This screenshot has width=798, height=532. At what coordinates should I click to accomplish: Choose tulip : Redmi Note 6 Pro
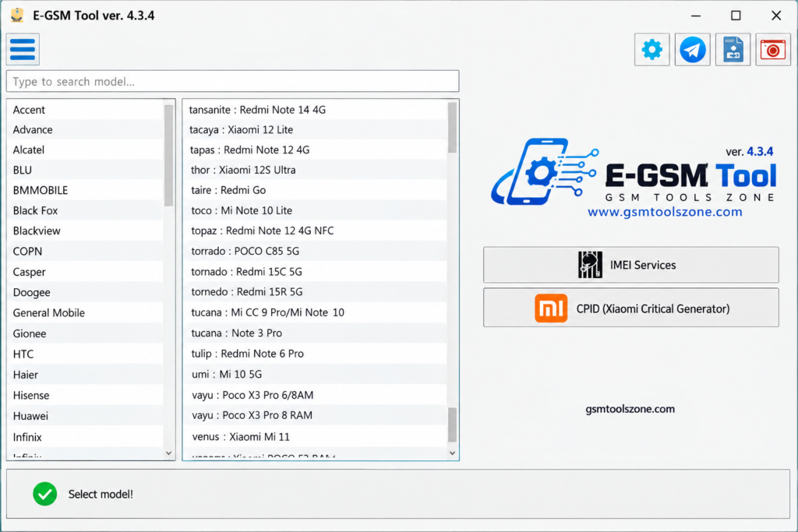315,354
